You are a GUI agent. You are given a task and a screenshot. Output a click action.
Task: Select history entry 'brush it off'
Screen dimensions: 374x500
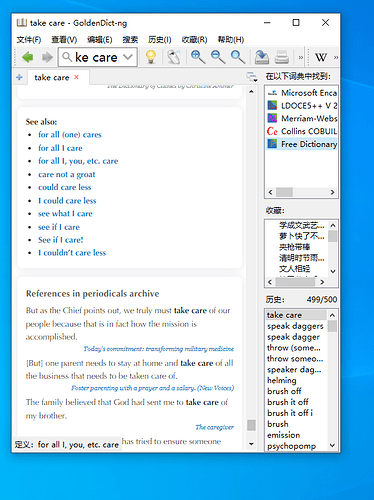coord(288,402)
